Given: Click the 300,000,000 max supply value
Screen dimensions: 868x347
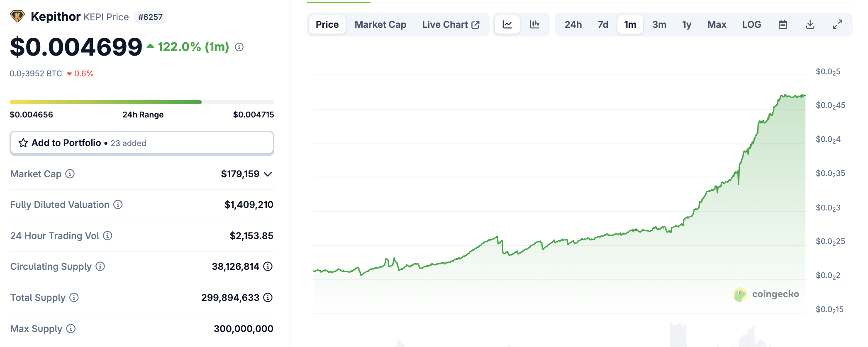Looking at the screenshot, I should [x=244, y=329].
